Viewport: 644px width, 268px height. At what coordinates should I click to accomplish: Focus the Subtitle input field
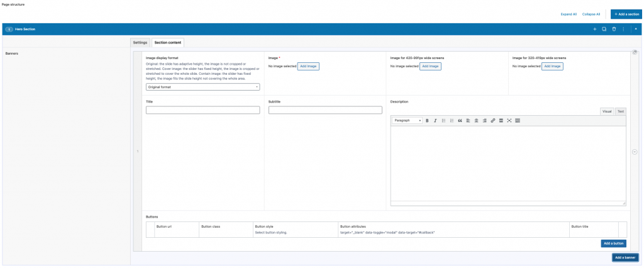tap(325, 110)
